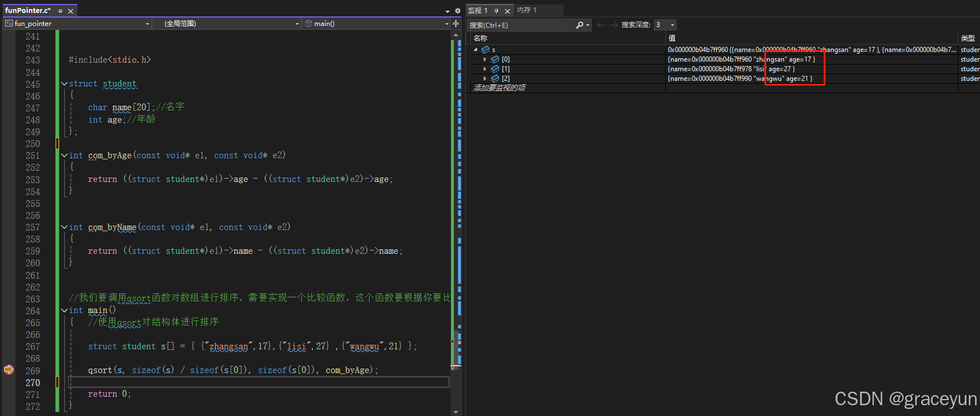The width and height of the screenshot is (980, 416).
Task: Select the value cell containing "zhangsan" age=17 for [0]
Action: 812,59
